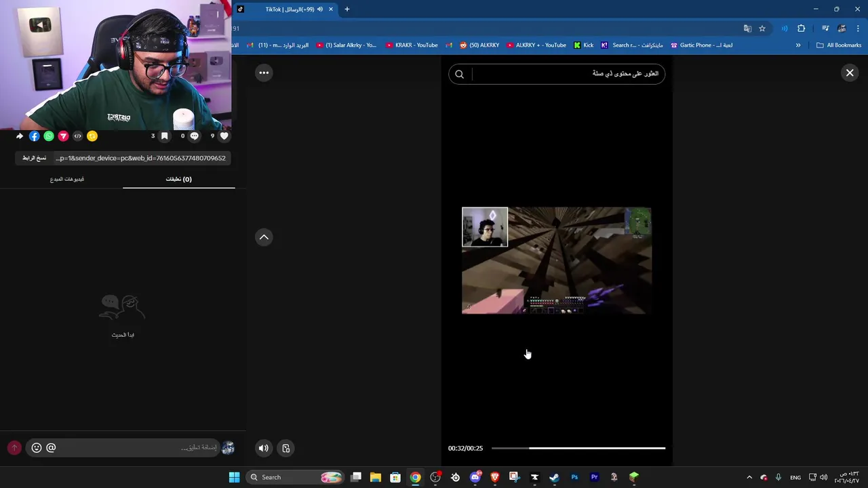This screenshot has height=488, width=868.
Task: Open the embed code icon
Action: pyautogui.click(x=77, y=136)
